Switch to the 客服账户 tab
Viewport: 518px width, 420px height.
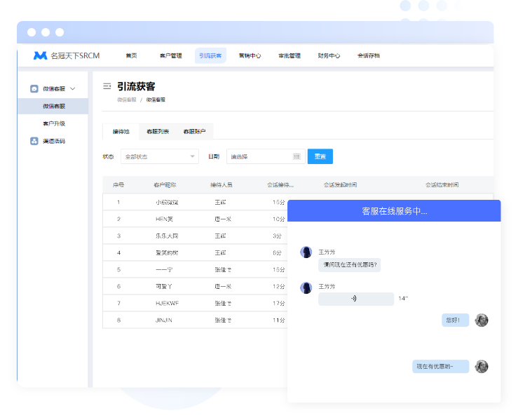194,131
